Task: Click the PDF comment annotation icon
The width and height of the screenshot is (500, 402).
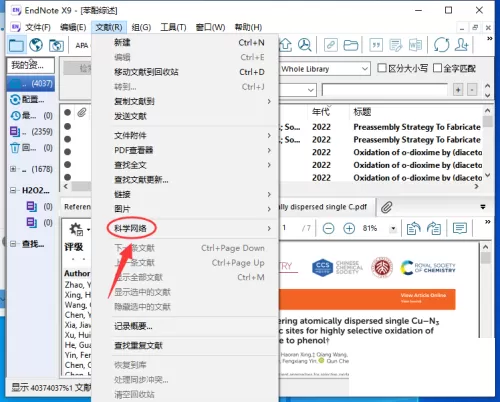Action: [460, 228]
